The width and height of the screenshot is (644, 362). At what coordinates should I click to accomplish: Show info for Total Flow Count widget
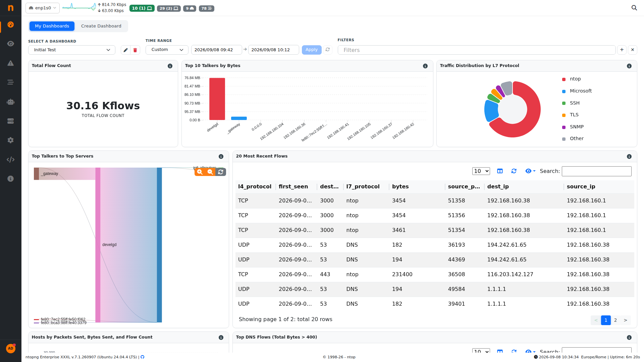(x=170, y=66)
